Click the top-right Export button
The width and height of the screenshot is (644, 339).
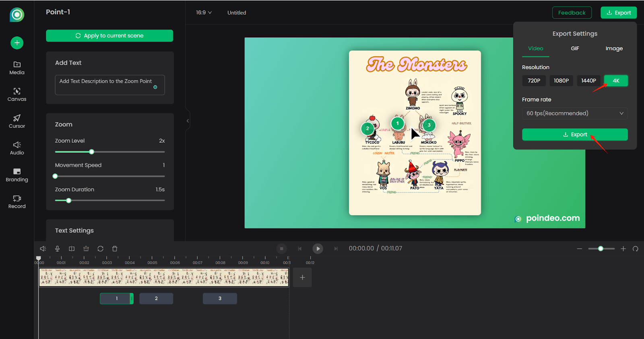[x=619, y=12]
